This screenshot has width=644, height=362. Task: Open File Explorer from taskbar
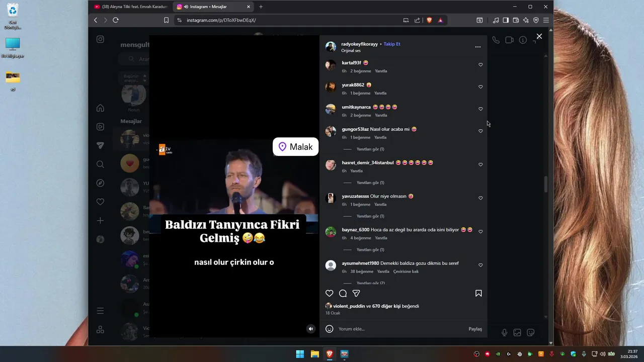[314, 354]
